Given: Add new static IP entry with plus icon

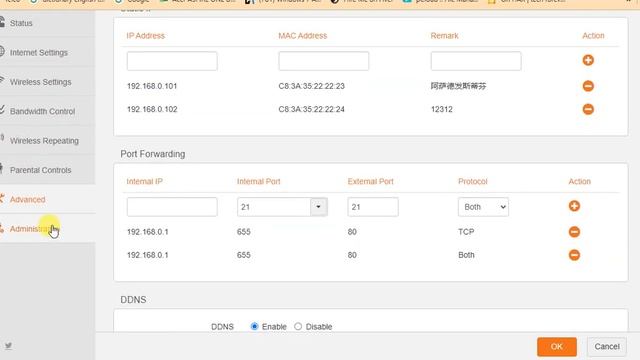Looking at the screenshot, I should [x=588, y=60].
